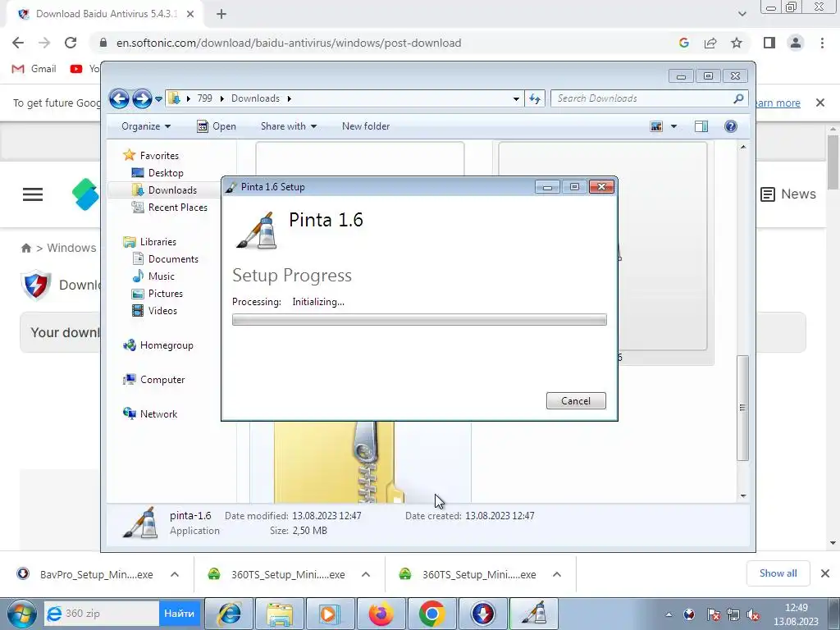Click Explorer vertical scrollbar thumb
The width and height of the screenshot is (840, 630).
point(742,408)
